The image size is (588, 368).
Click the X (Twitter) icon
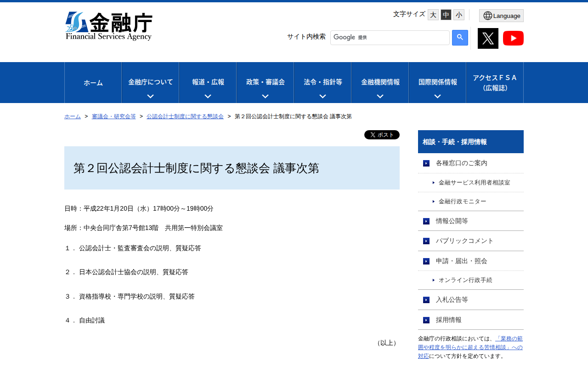click(x=488, y=38)
